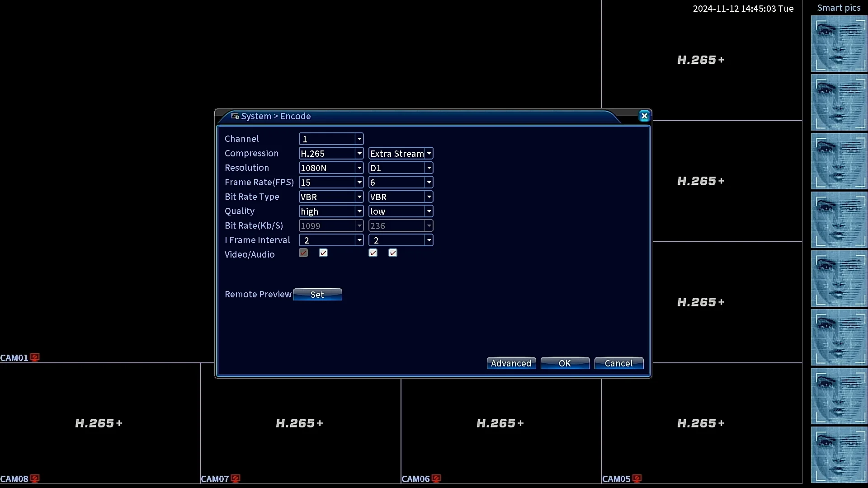The image size is (868, 488).
Task: Confirm settings with the OK button
Action: click(565, 363)
